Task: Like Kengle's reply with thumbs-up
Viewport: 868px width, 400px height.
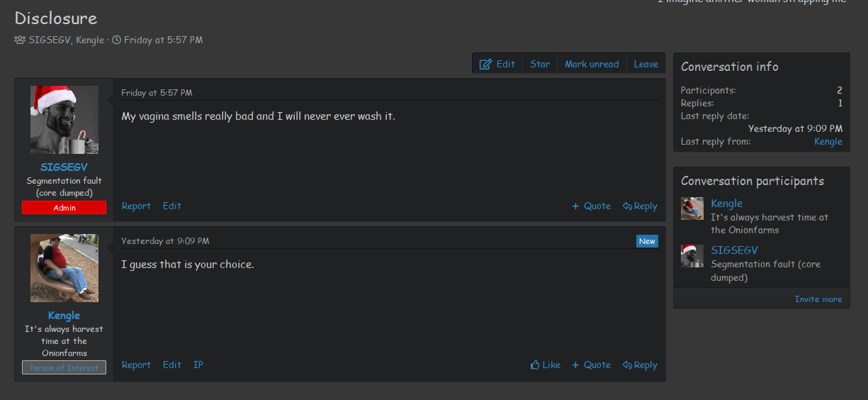Action: click(x=545, y=365)
